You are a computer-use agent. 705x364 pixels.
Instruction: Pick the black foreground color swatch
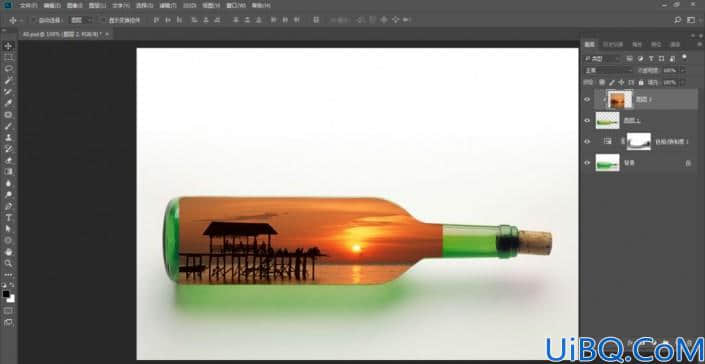tap(6, 294)
